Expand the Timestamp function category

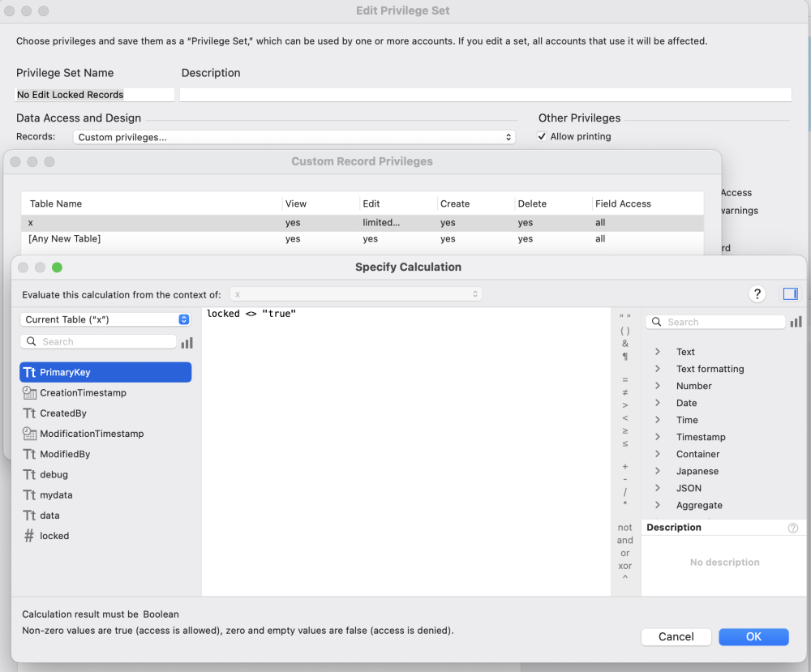701,437
